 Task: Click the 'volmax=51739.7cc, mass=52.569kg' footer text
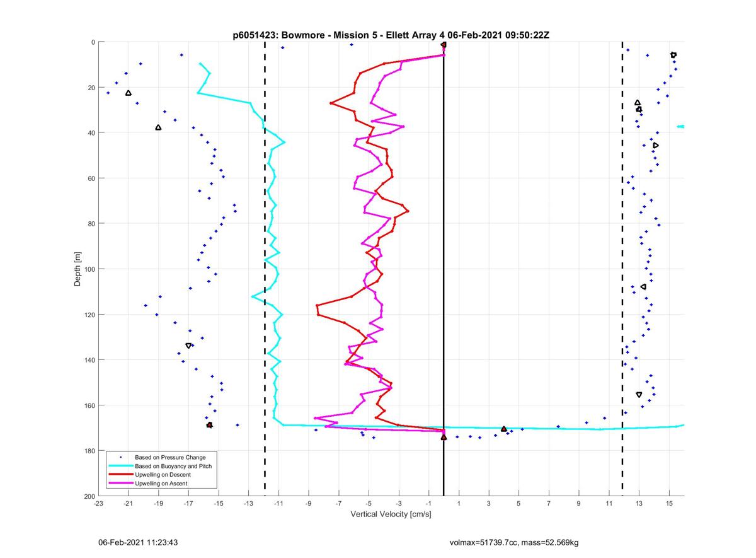[514, 542]
